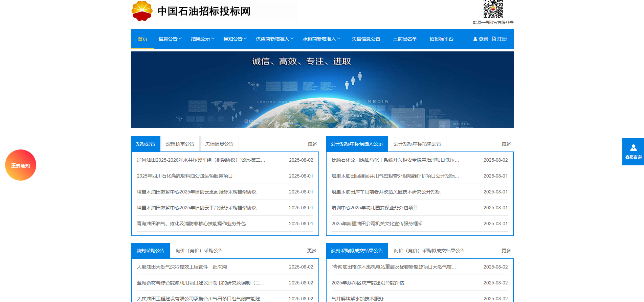Open 抚顺石化公司炼油与化工系统开关柜 notice
Viewport: 644px width, 302px height.
(395, 160)
